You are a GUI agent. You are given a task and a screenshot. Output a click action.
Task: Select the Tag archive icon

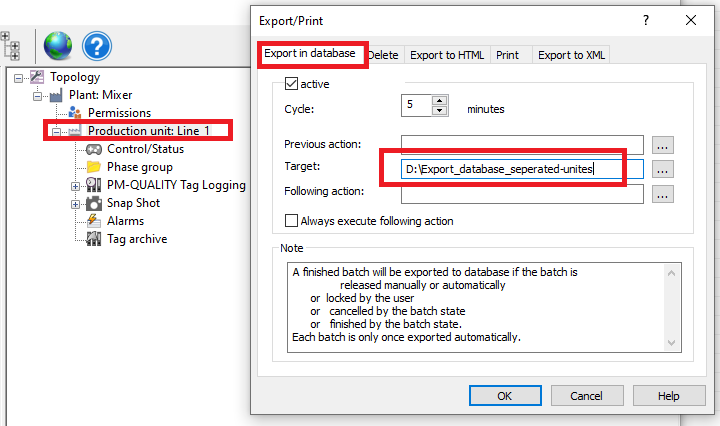click(x=93, y=239)
